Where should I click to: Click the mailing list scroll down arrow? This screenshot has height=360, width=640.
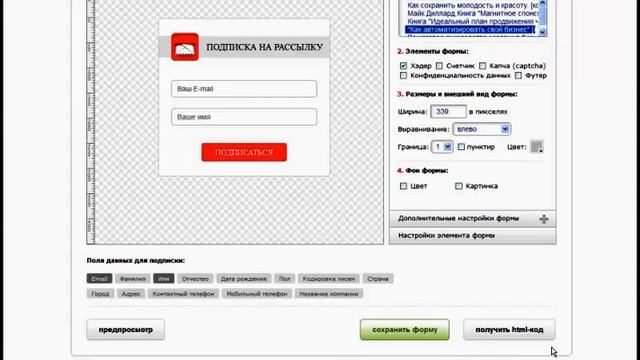coord(542,32)
